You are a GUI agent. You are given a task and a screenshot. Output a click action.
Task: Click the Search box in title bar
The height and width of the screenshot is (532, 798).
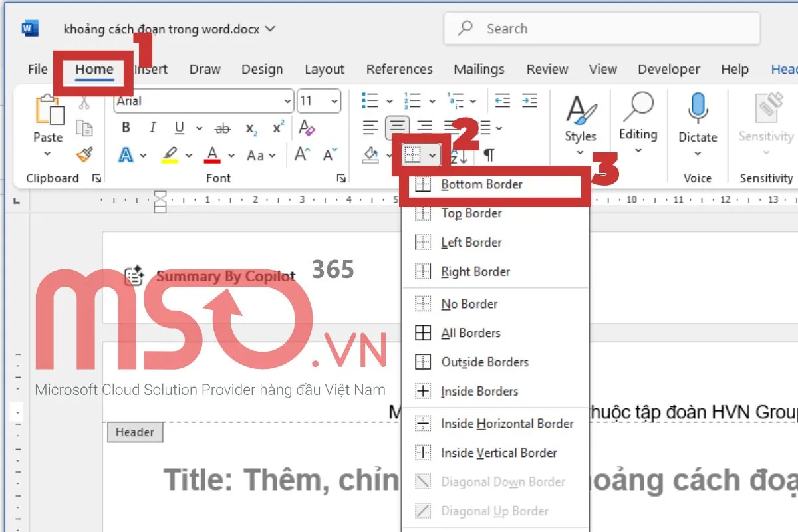pos(601,29)
